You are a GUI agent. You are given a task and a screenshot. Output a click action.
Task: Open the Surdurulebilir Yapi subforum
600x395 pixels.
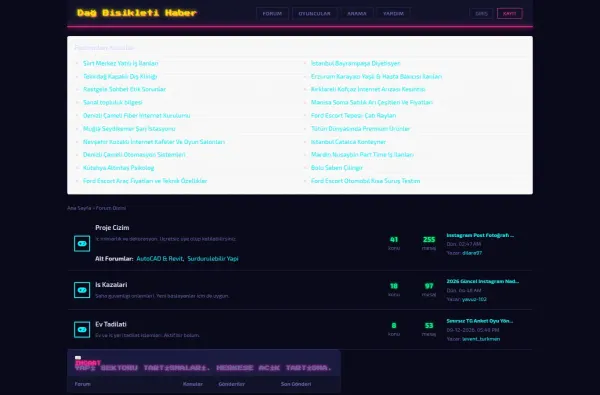tap(213, 259)
